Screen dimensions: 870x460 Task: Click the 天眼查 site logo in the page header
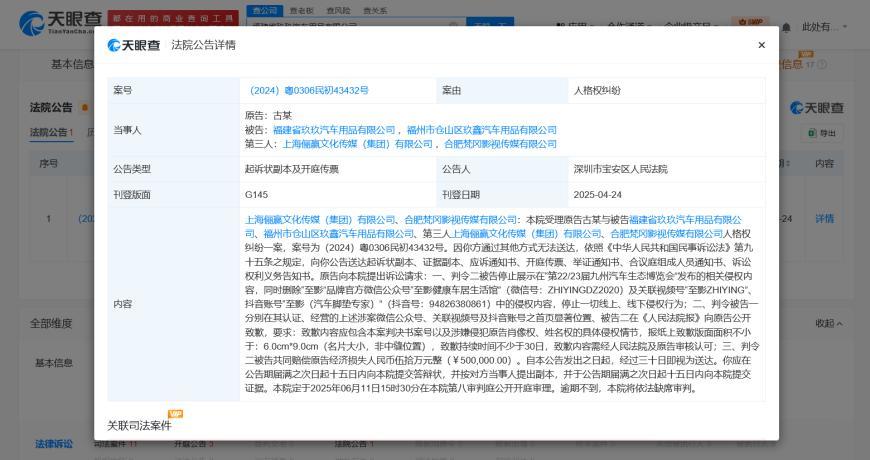60,22
